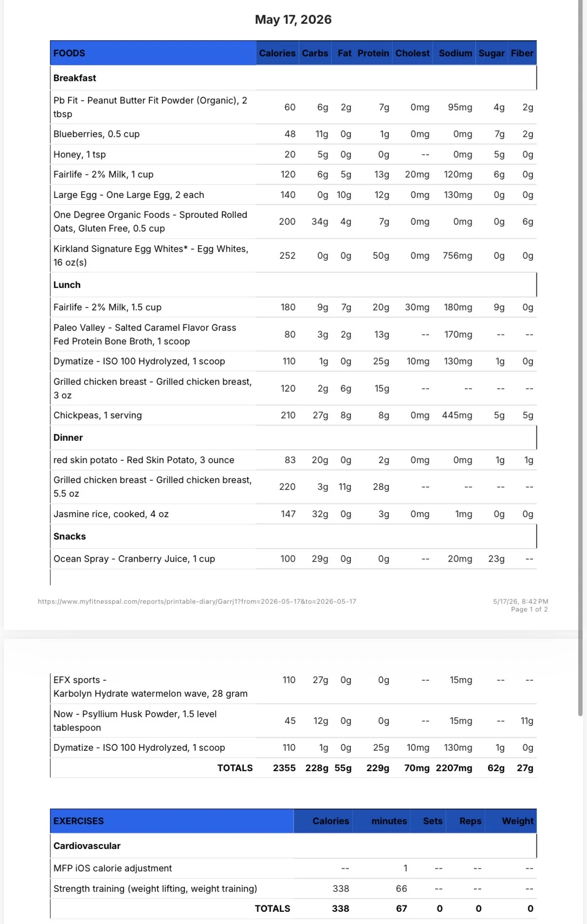The height and width of the screenshot is (924, 587).
Task: Click the Jasmine rice, cooked entry
Action: [111, 514]
